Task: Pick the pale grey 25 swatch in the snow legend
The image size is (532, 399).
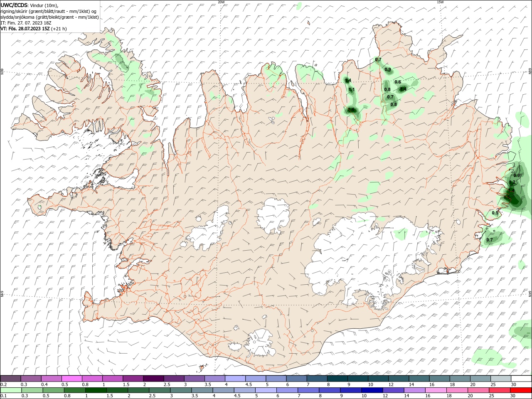Action: 500,379
